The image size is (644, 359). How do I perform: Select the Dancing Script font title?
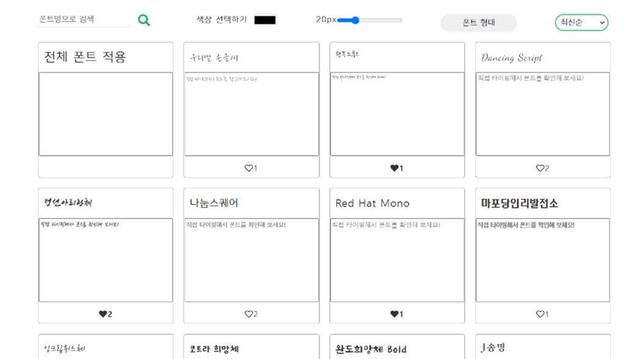pos(512,57)
